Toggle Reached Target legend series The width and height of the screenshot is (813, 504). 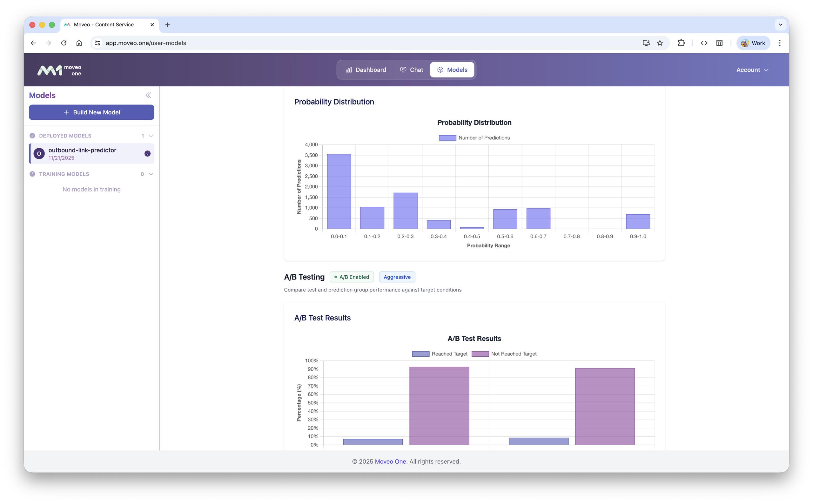[439, 354]
